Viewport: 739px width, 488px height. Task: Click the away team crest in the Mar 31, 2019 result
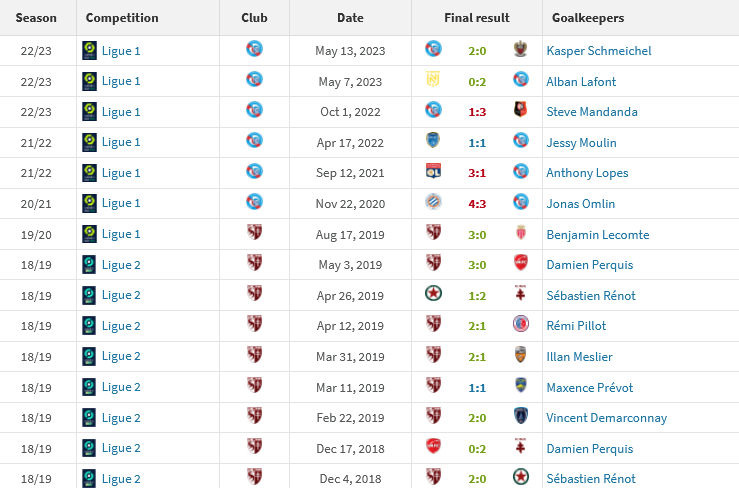click(x=519, y=355)
